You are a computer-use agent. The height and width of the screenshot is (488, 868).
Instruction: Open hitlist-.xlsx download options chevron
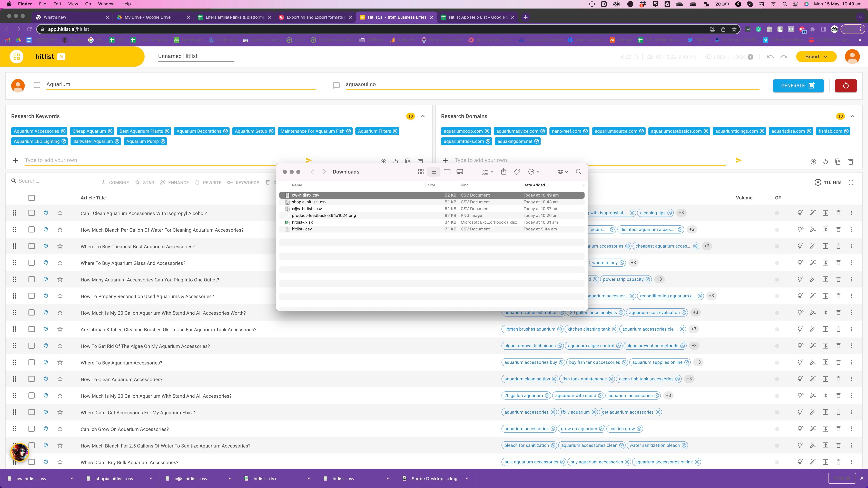coord(309,479)
